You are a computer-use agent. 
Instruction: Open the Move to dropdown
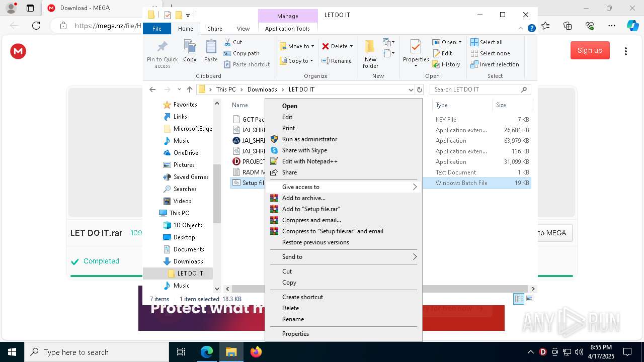tap(297, 46)
